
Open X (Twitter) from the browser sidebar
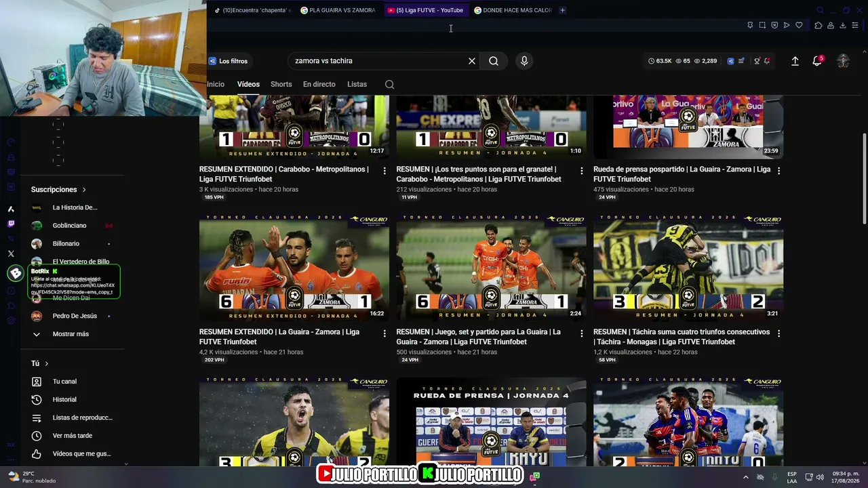click(11, 253)
